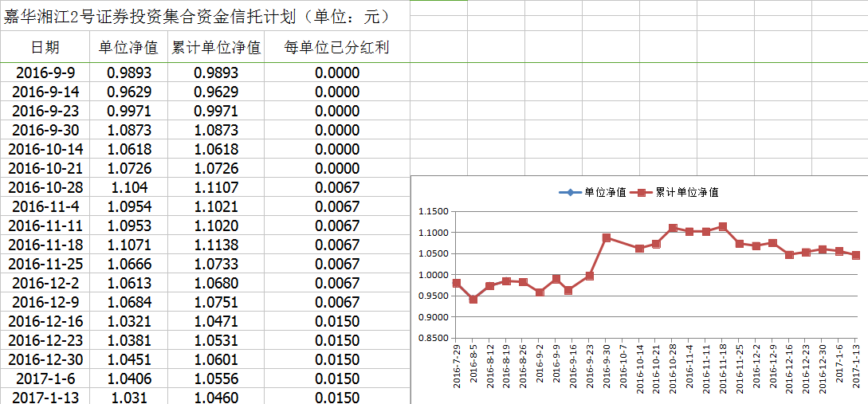868x404 pixels.
Task: Select 累计单位净值 cell showing 1.1138
Action: (x=216, y=245)
